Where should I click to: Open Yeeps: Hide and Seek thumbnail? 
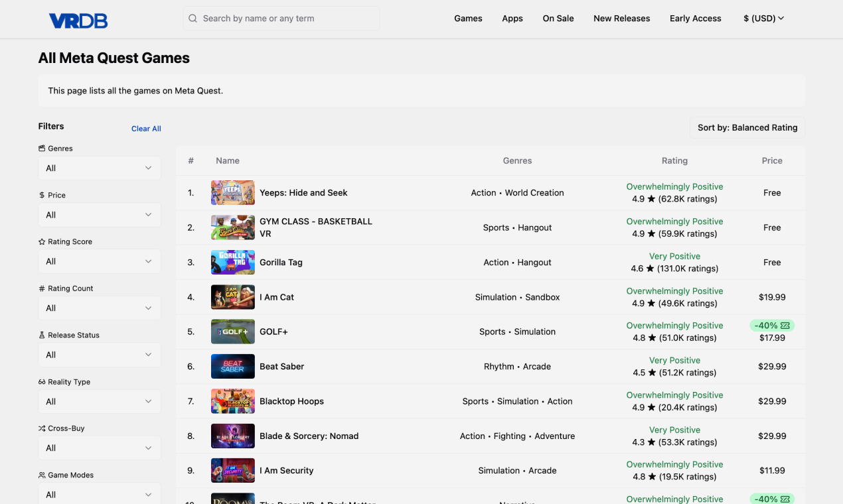233,192
